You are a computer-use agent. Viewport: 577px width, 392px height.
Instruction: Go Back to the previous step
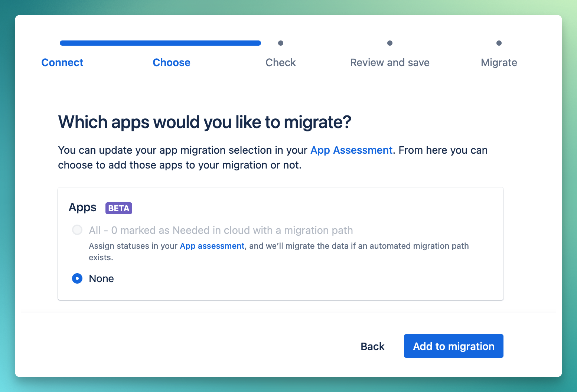[372, 346]
